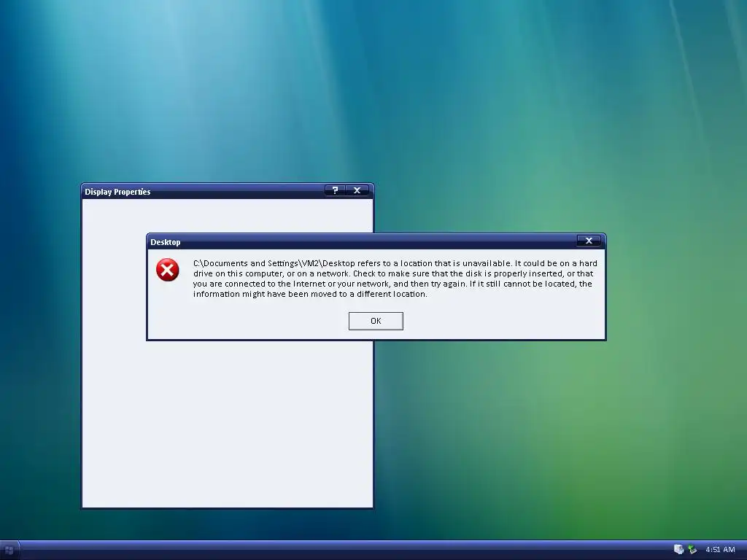Close the Desktop error dialog with X

589,241
